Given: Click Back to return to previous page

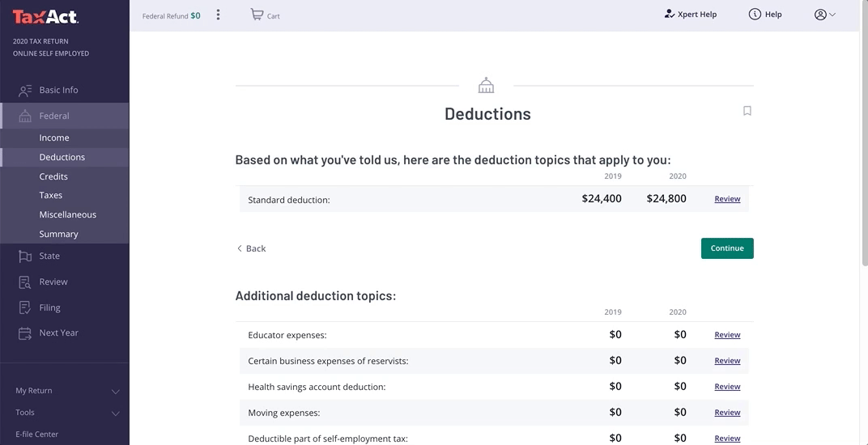Looking at the screenshot, I should coord(251,248).
